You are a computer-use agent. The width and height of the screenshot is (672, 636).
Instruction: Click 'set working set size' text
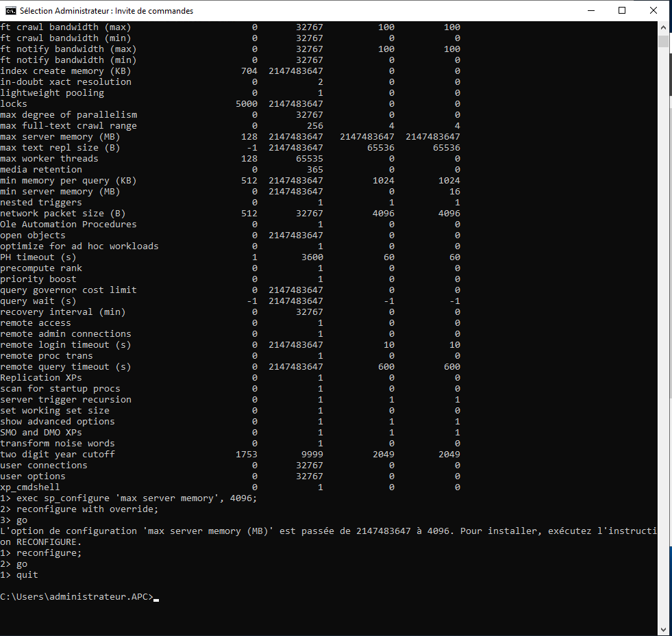coord(55,410)
